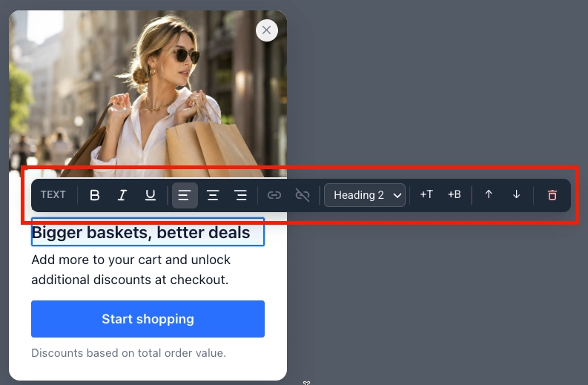Select the 'Add more to your cart' paragraph
The width and height of the screenshot is (588, 385).
[131, 270]
